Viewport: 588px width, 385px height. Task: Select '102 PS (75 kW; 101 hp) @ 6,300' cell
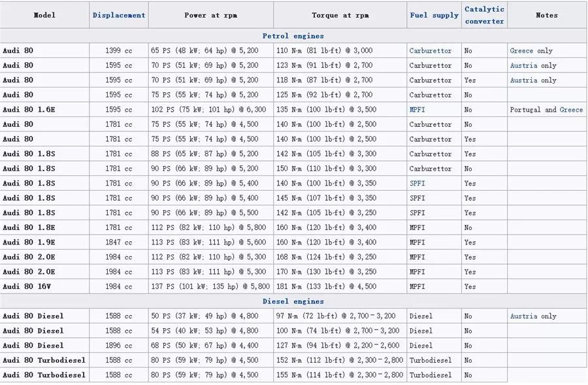[x=211, y=110]
